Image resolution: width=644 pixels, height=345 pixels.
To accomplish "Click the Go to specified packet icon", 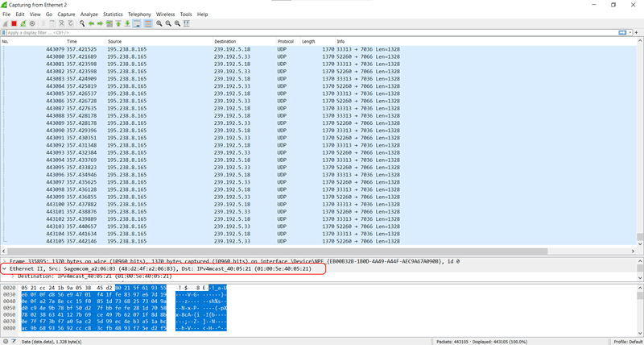I will coord(109,23).
